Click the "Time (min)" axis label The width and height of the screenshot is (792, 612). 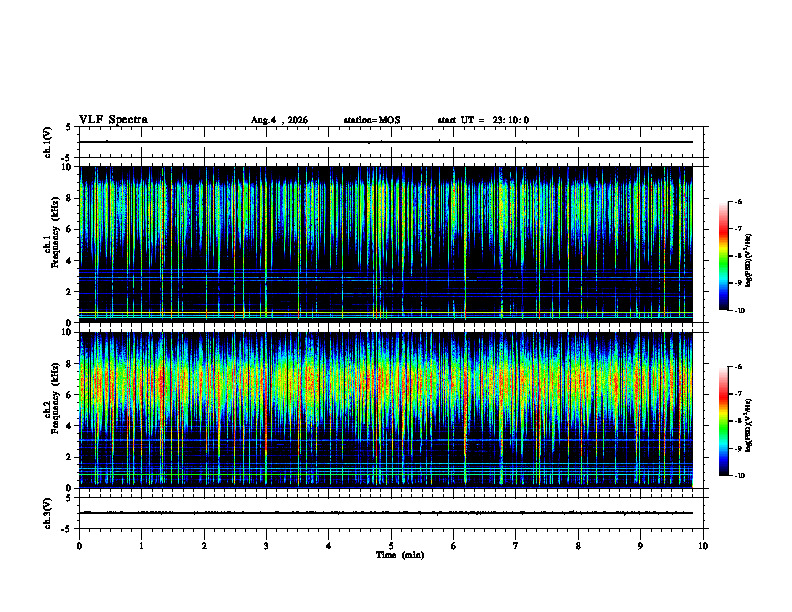coord(400,555)
